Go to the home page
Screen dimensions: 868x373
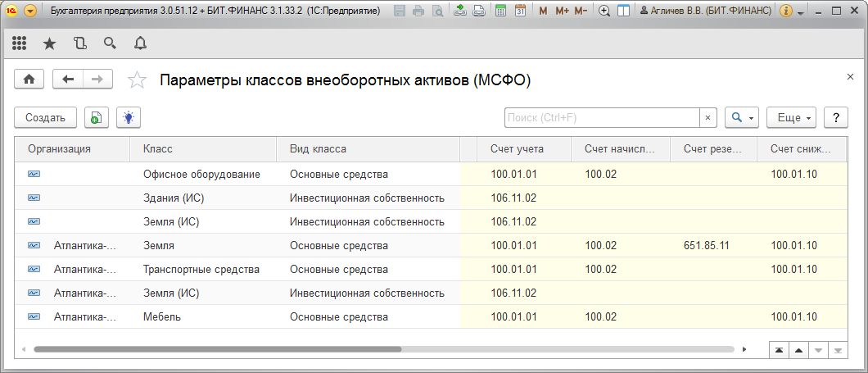coord(29,80)
